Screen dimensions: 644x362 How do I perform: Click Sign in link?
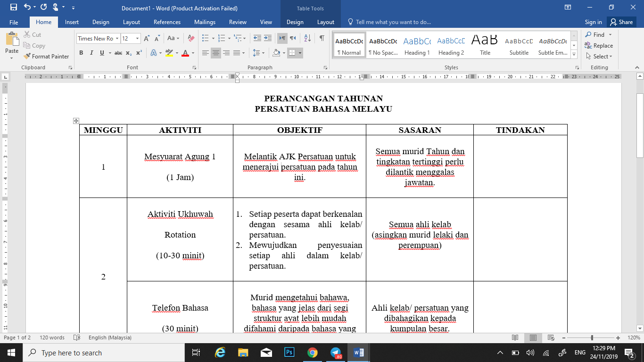pyautogui.click(x=593, y=22)
